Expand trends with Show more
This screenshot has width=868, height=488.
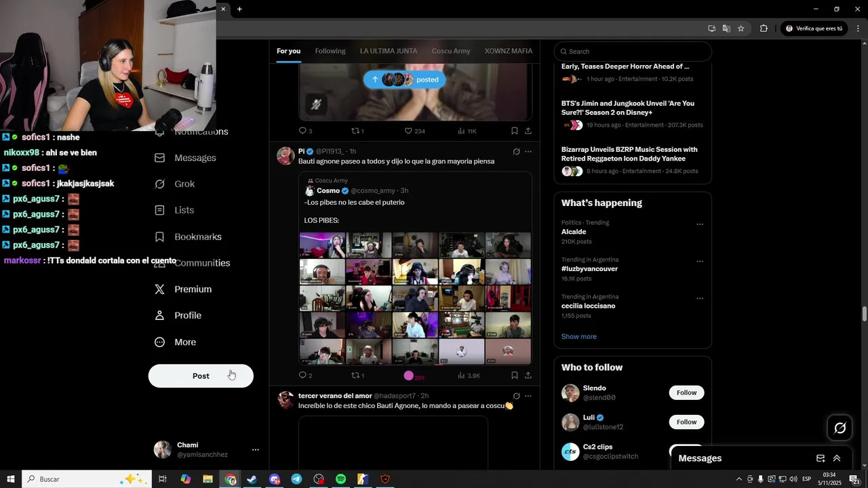click(x=579, y=337)
